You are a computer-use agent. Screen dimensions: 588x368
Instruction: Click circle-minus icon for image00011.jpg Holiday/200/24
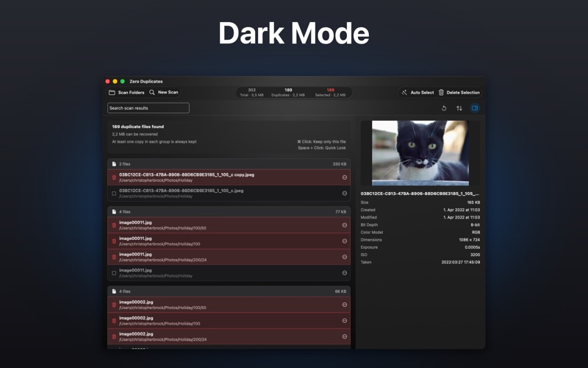click(x=345, y=257)
